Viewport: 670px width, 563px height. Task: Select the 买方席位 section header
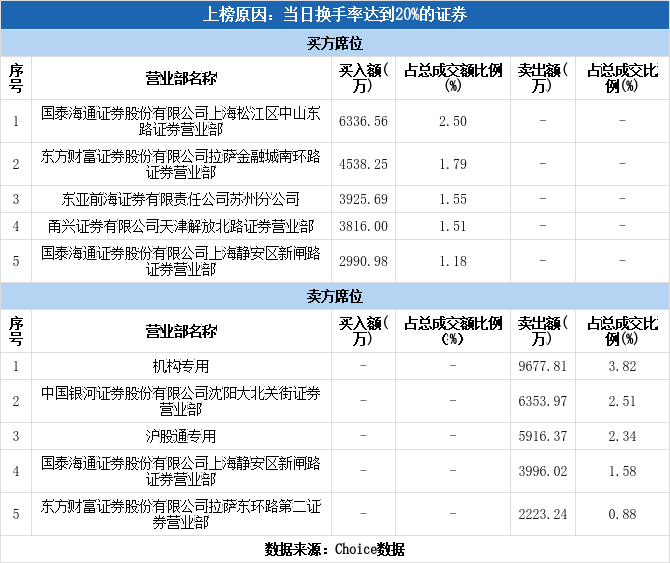point(335,43)
